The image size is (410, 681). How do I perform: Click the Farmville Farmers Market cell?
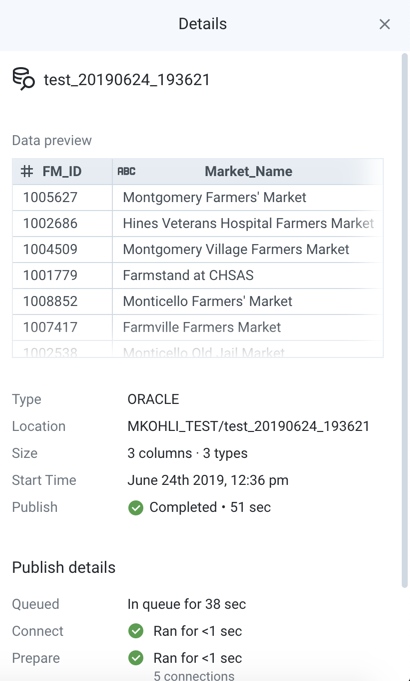248,327
